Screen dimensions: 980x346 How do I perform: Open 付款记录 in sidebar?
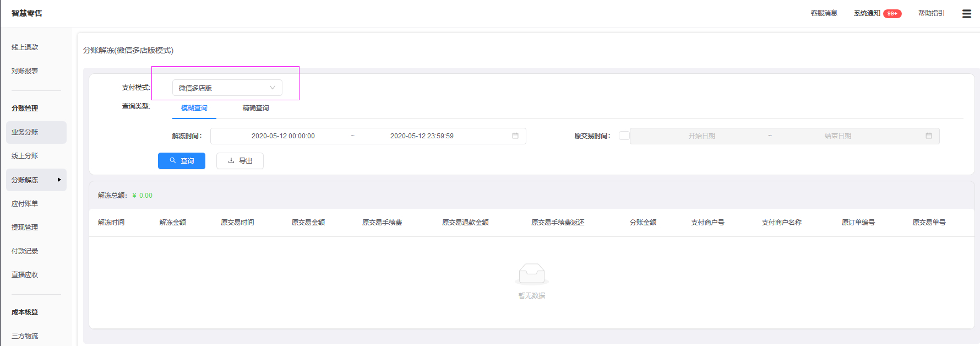pyautogui.click(x=25, y=251)
